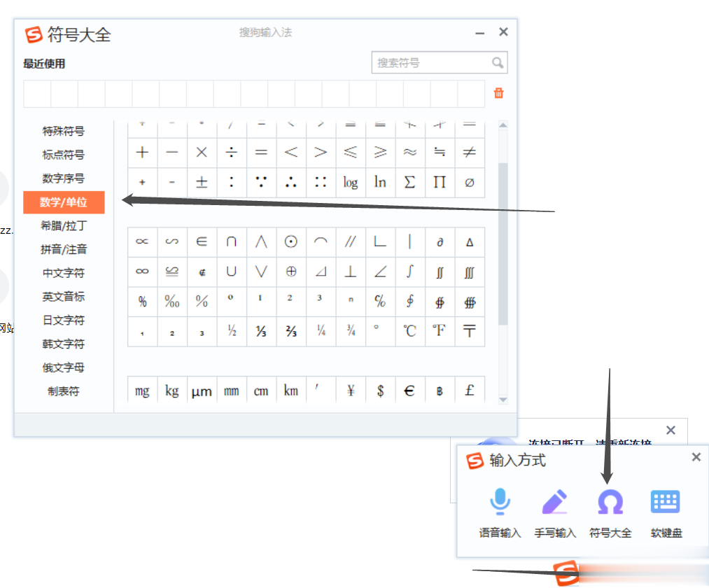Click the search magnifier icon

(x=498, y=63)
